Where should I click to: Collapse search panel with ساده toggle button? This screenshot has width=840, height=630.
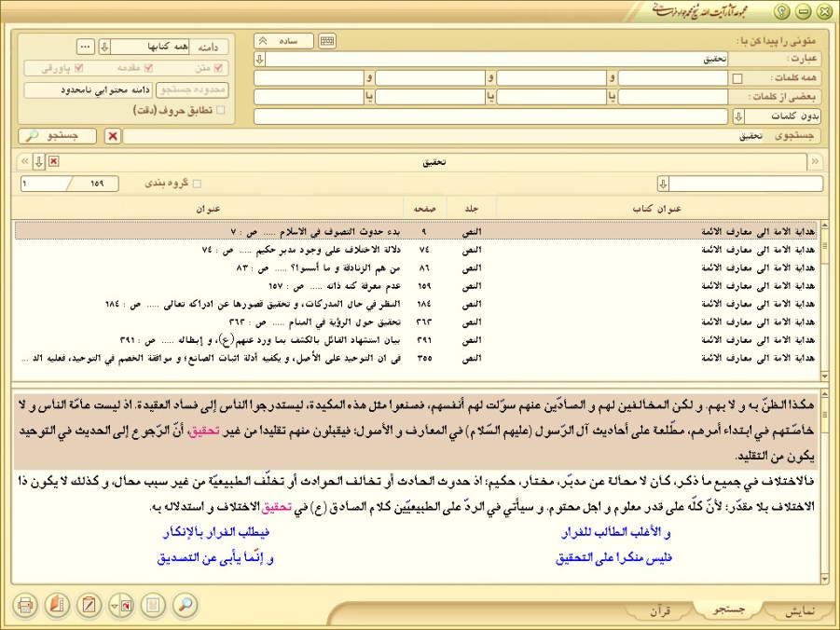pos(284,41)
